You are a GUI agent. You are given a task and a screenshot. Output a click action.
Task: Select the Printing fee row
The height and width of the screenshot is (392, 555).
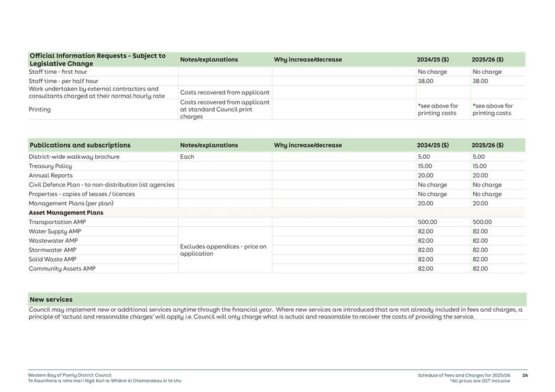pos(40,109)
